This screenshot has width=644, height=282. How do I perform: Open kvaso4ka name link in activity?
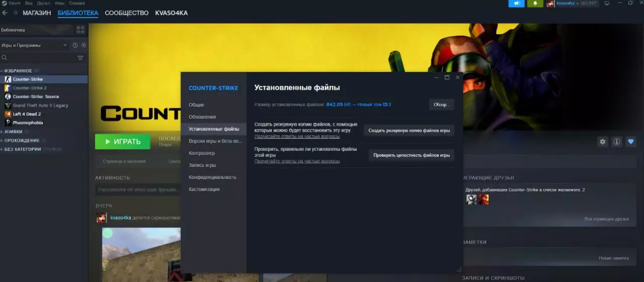coord(121,218)
